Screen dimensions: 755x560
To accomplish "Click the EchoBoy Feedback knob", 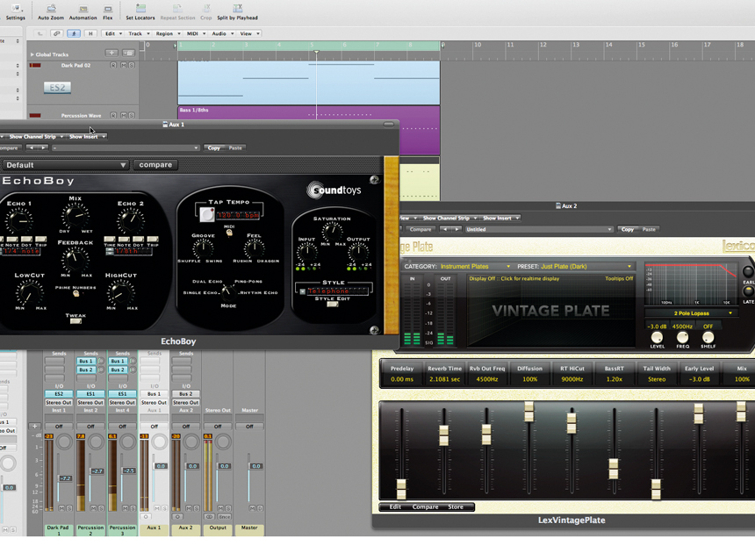I will pos(75,260).
